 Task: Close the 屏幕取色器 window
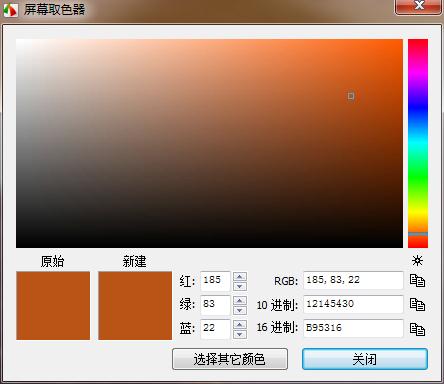coord(418,7)
